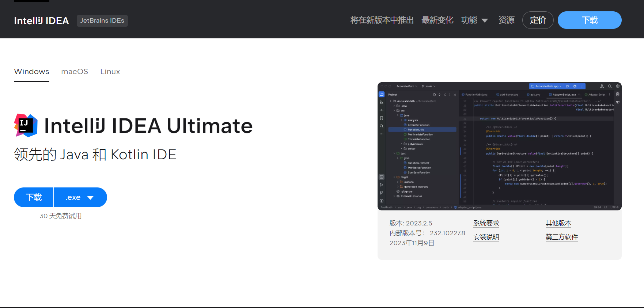Click the build number 232.10227.8
644x308 pixels.
click(447, 233)
